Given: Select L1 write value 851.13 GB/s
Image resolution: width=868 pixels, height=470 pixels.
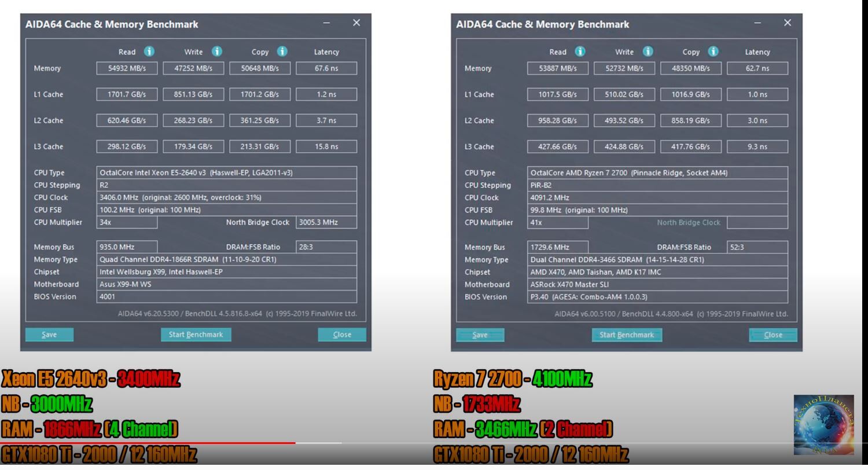Looking at the screenshot, I should click(193, 94).
